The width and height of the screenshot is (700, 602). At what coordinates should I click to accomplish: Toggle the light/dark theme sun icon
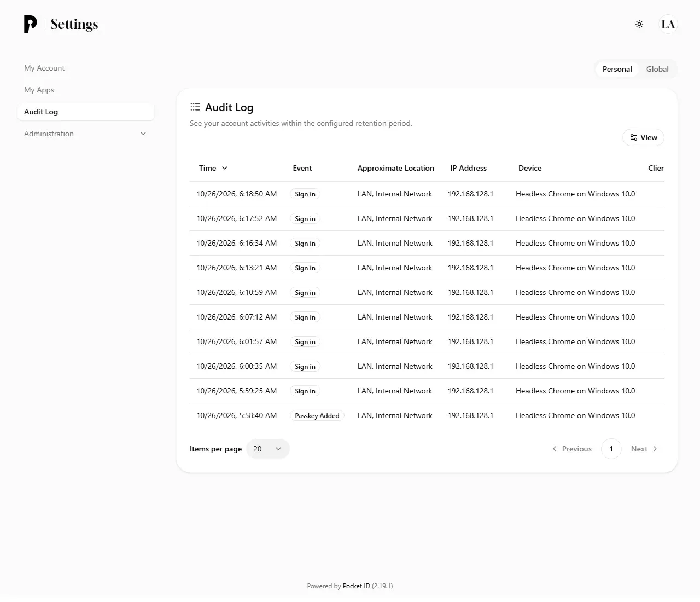click(639, 24)
